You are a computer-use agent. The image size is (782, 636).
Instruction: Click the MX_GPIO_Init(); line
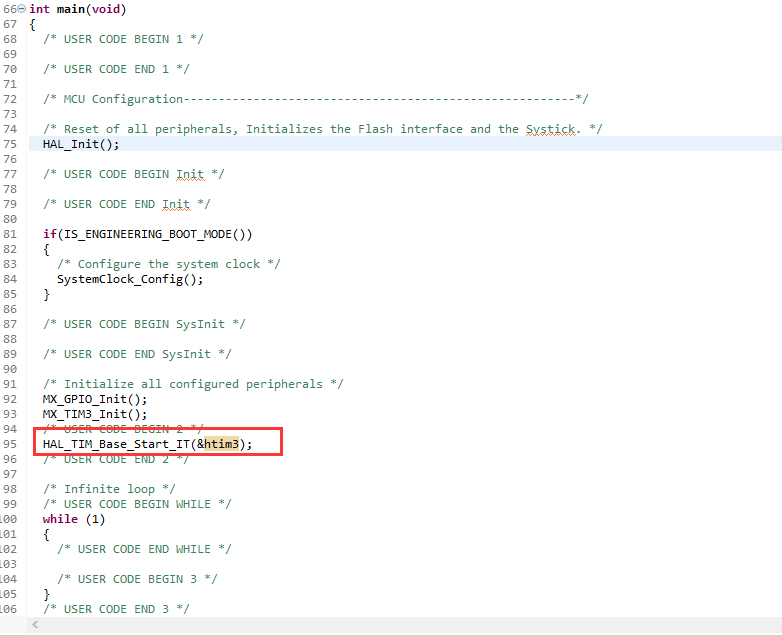click(x=95, y=399)
